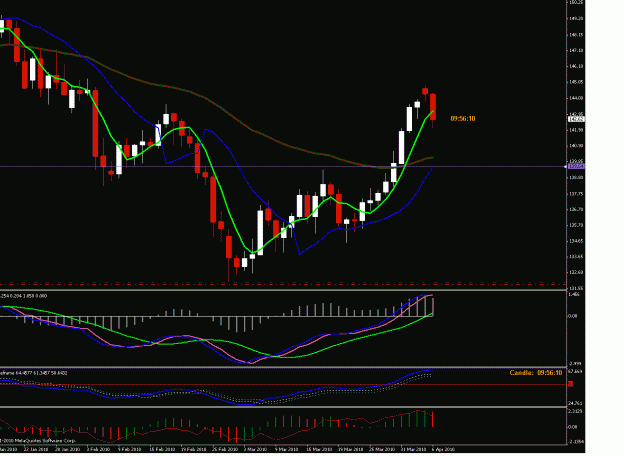Screen dimensions: 625x456
Task: Click the 133.65 price axis label
Action: click(x=577, y=257)
